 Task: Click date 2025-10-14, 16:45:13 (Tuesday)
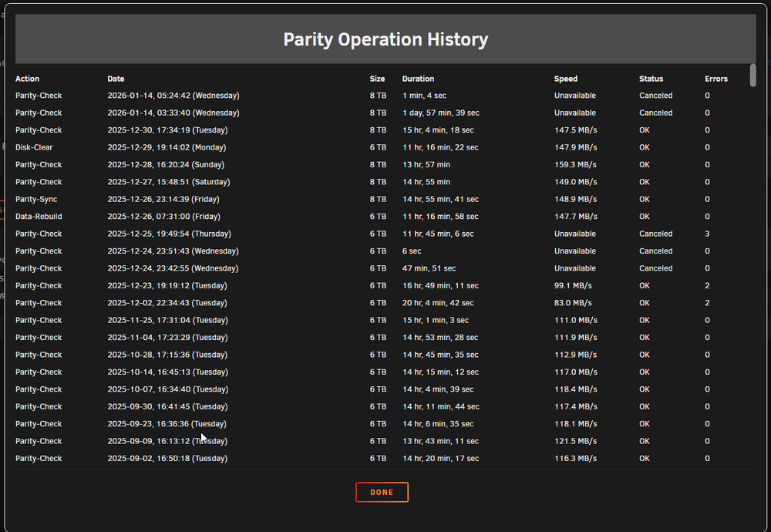[x=167, y=372]
